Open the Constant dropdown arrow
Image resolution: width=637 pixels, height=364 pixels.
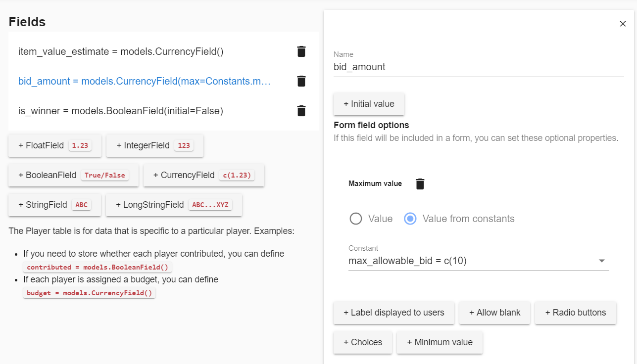click(602, 261)
